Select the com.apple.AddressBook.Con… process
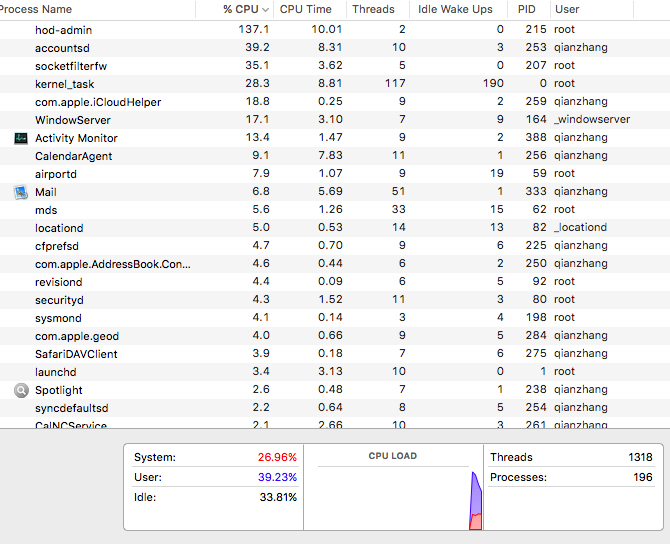Image resolution: width=670 pixels, height=544 pixels. (x=113, y=264)
